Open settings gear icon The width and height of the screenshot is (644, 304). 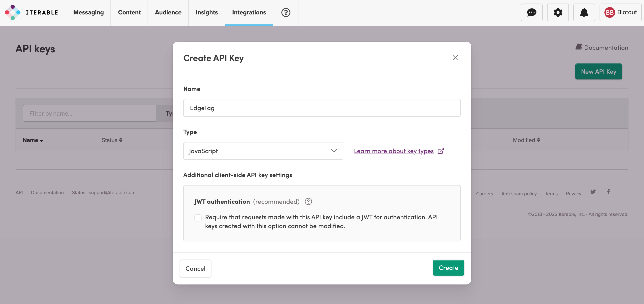point(558,12)
